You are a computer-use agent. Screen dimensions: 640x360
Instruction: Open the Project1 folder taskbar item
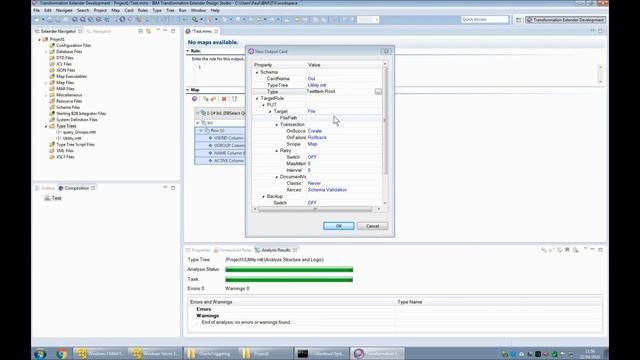click(266, 353)
